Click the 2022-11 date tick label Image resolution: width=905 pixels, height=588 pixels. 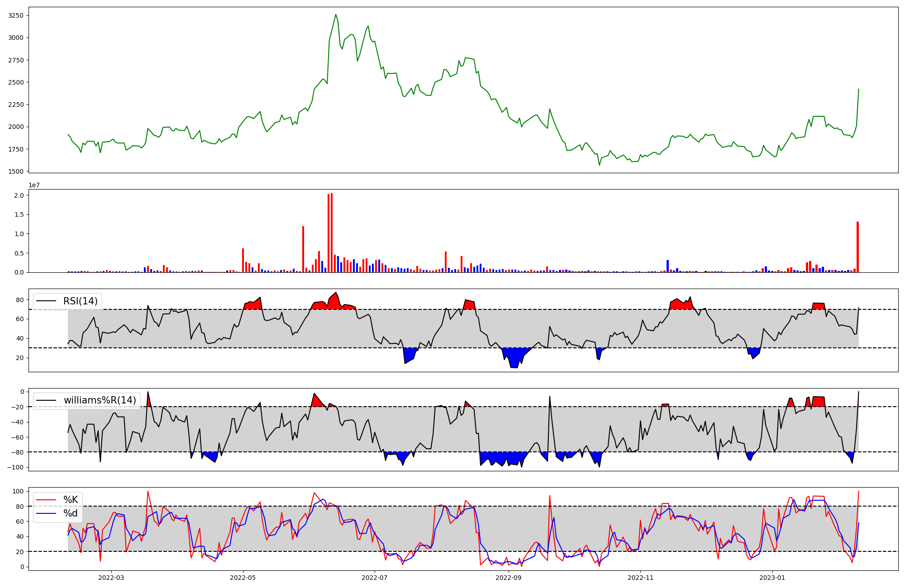coord(641,578)
